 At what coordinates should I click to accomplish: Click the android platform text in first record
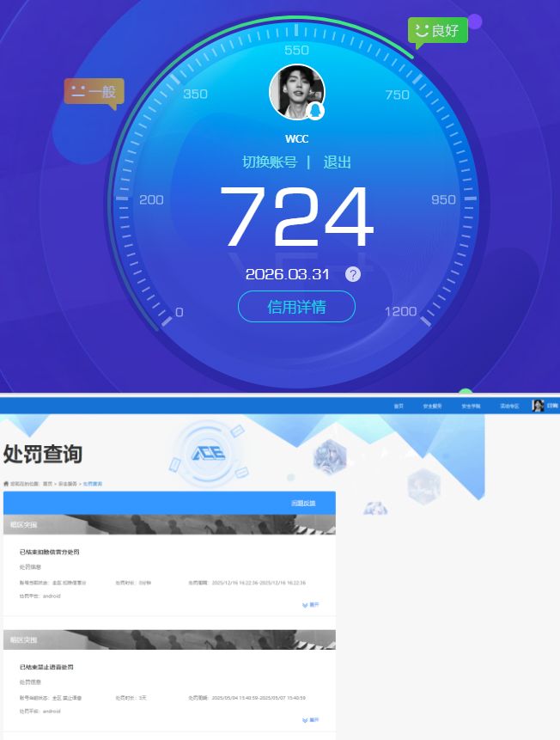(52, 596)
